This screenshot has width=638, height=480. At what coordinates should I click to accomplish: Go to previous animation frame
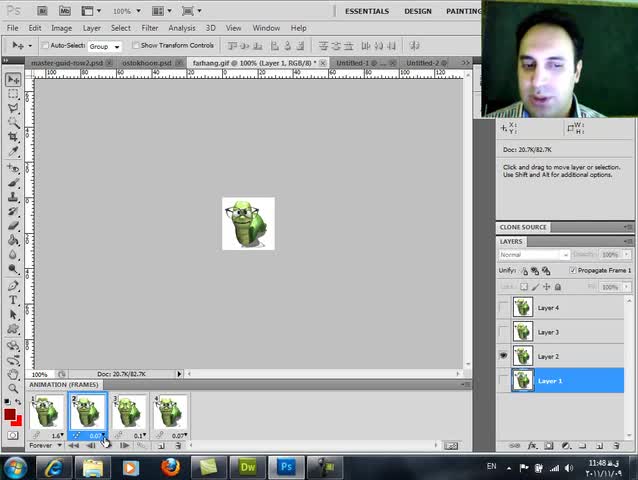(x=90, y=446)
